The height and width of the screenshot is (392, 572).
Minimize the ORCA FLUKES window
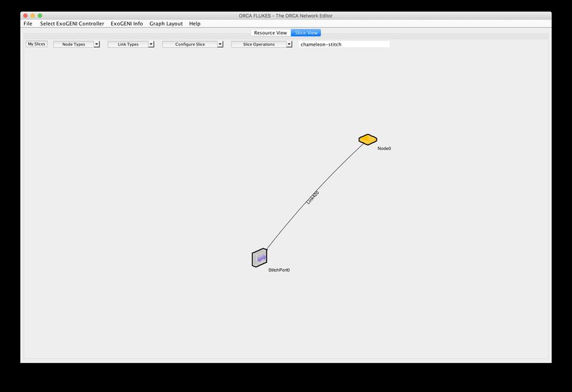33,15
